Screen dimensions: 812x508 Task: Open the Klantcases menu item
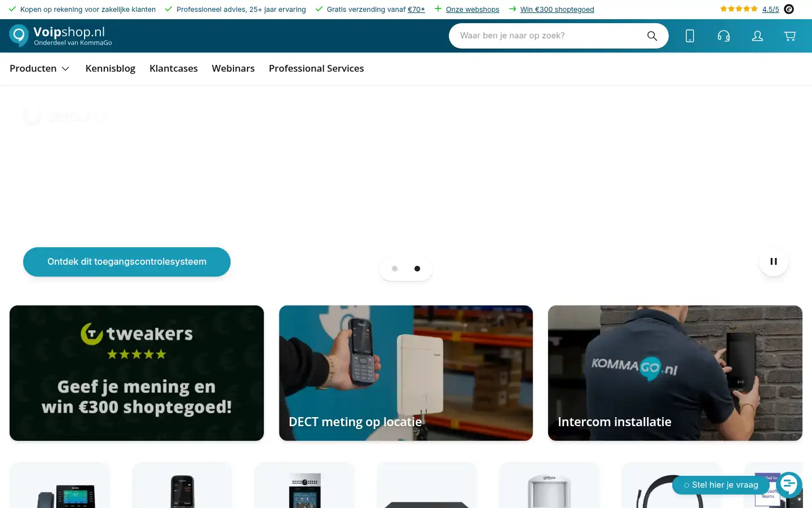(x=174, y=68)
